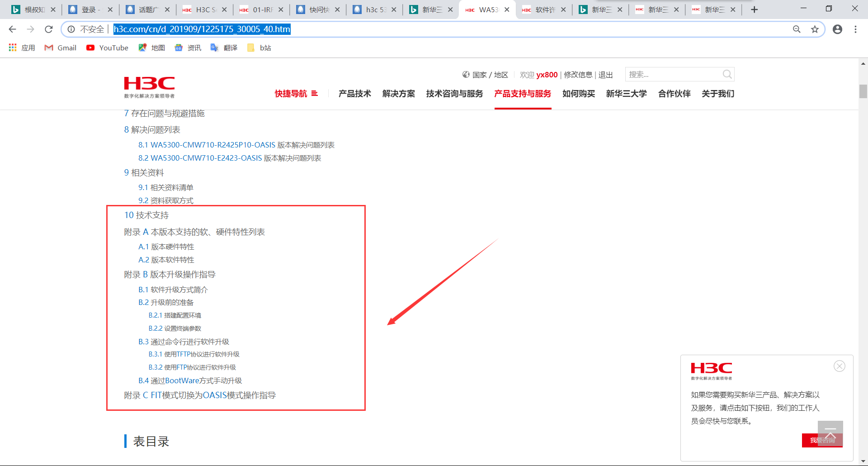Image resolution: width=868 pixels, height=466 pixels.
Task: Open the 附录 B 版本升级操作指导 link
Action: [x=170, y=275]
